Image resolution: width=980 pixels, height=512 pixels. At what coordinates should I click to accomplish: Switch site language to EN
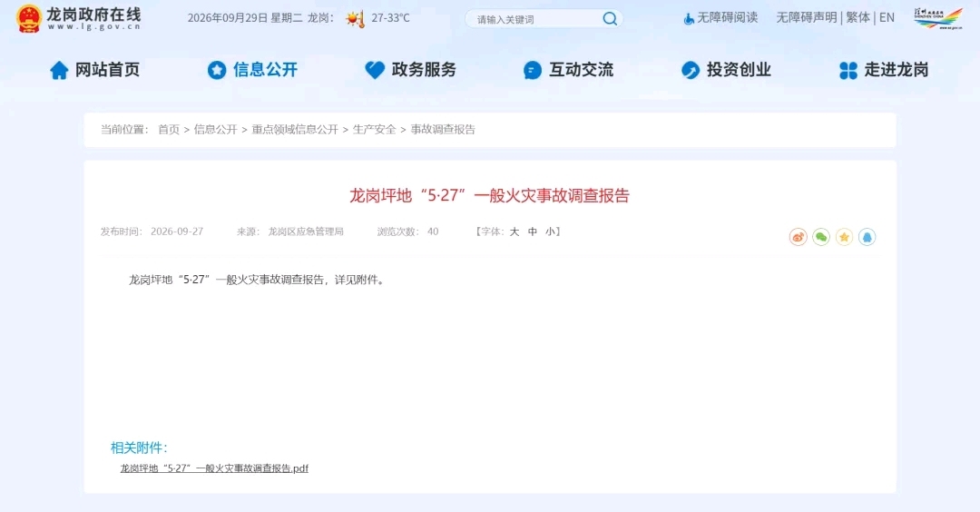887,18
